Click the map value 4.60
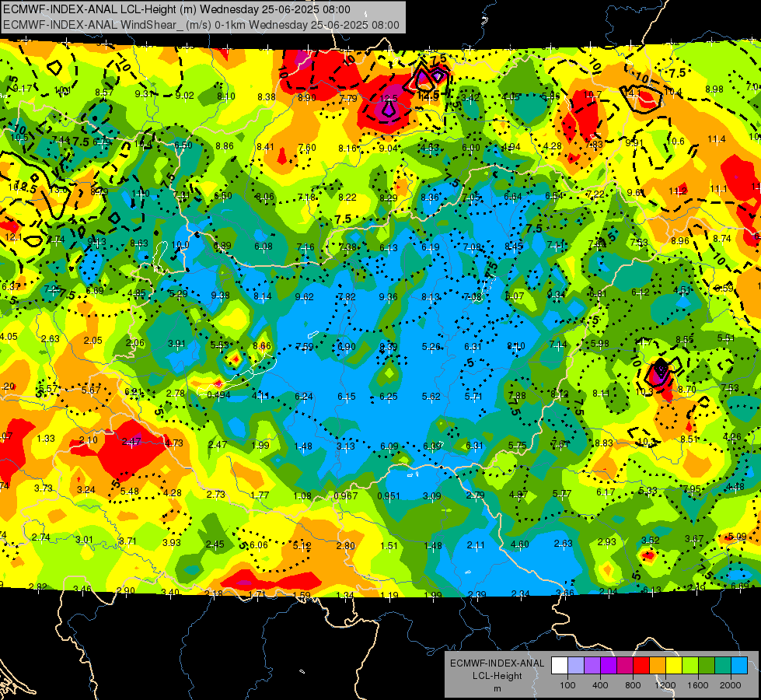Screen dimensions: 761x700 tap(519, 544)
